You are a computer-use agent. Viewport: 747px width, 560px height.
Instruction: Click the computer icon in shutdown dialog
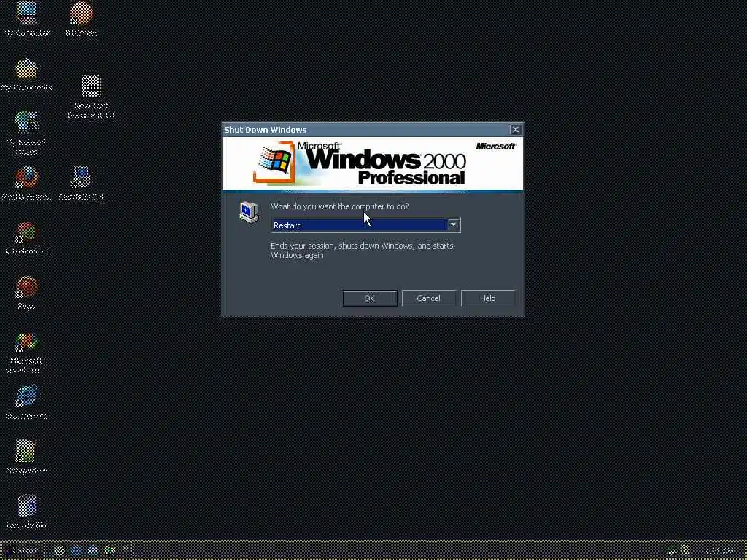pyautogui.click(x=249, y=212)
